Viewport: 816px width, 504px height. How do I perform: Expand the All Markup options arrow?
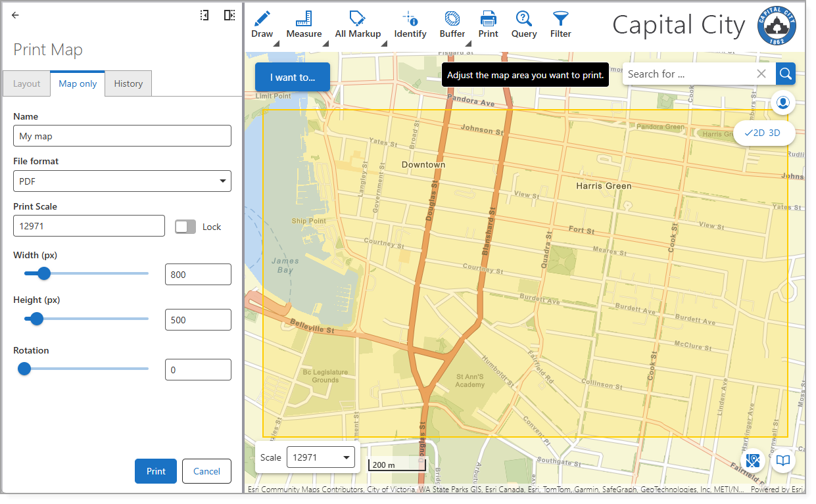tap(384, 44)
